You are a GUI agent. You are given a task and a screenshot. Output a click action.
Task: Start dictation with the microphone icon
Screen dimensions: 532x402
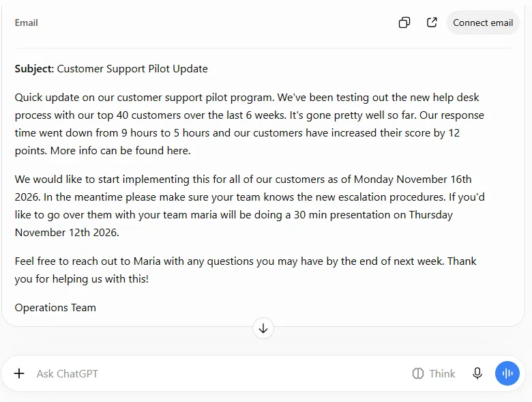coord(477,373)
